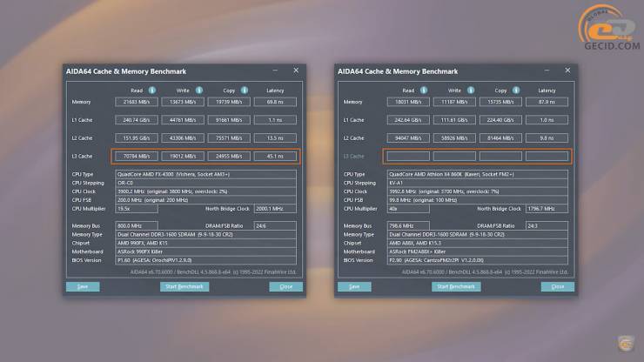Image resolution: width=644 pixels, height=362 pixels.
Task: Click the Chipset field AMD A88X, AMD K15.3
Action: coord(477,243)
